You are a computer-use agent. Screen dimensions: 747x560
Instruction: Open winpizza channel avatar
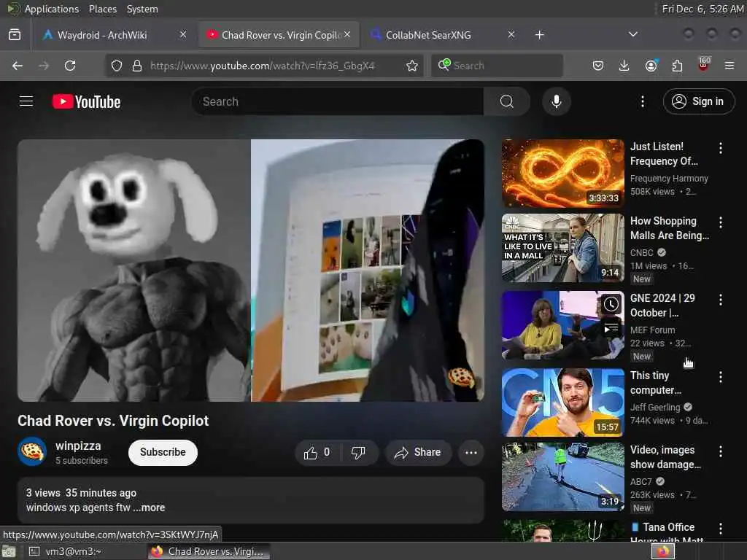pos(32,451)
